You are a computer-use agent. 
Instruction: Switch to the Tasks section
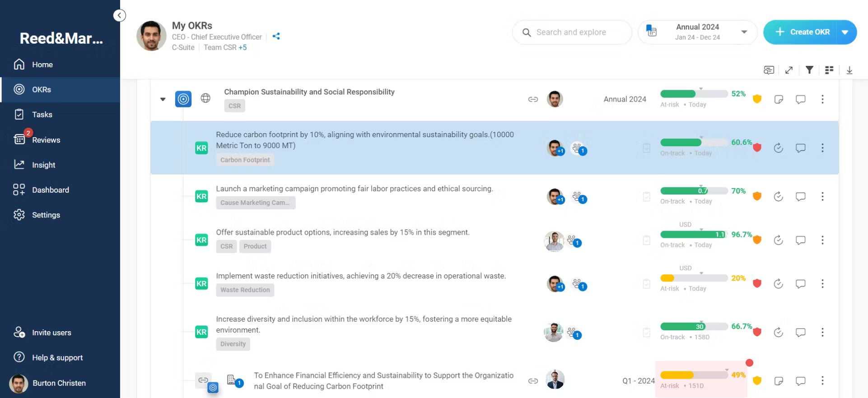coord(42,114)
